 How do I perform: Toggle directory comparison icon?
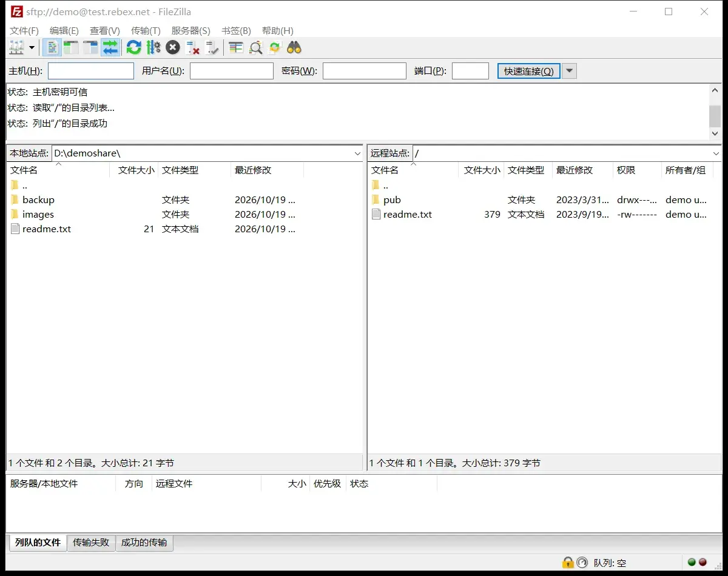(x=255, y=47)
